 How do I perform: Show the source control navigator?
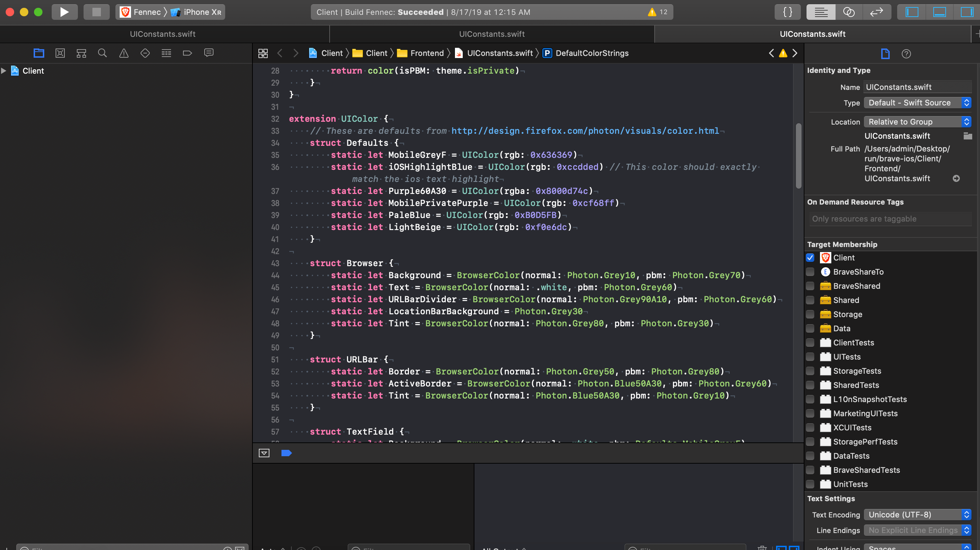click(x=60, y=53)
